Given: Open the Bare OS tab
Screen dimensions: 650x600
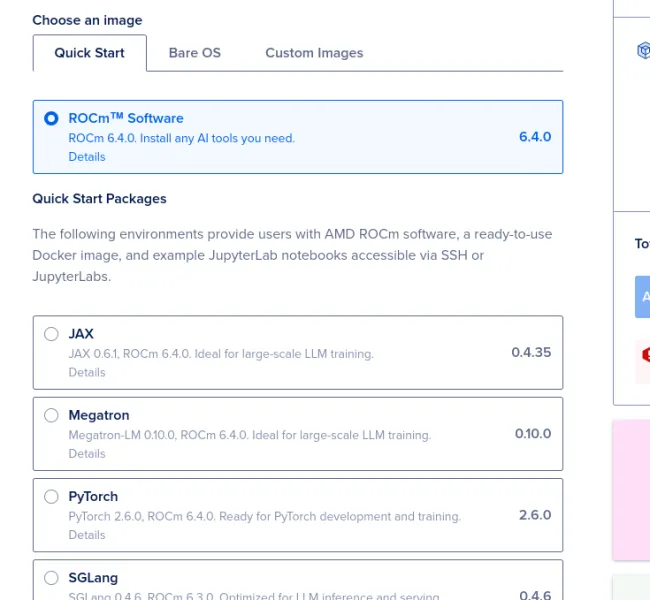Looking at the screenshot, I should point(195,53).
